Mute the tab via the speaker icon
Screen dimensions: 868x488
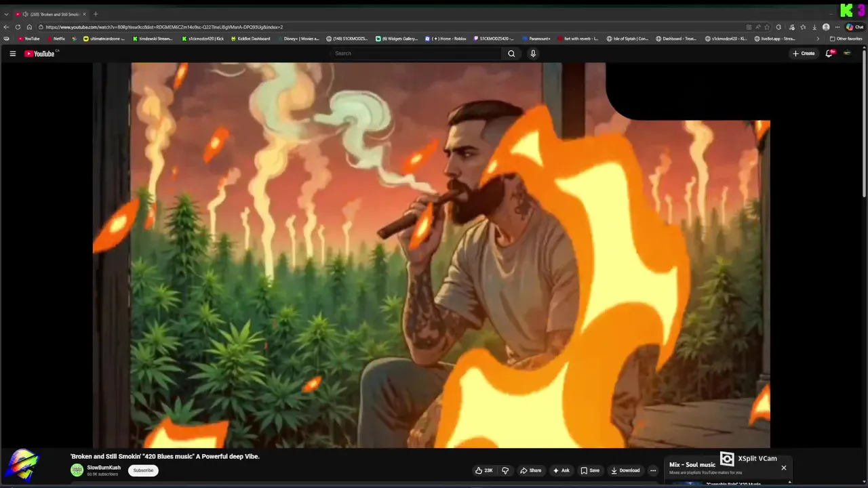[25, 14]
